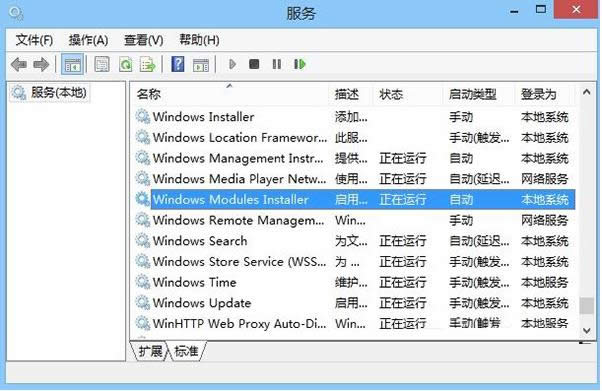Viewport: 602px width, 391px height.
Task: Click gear icon next to Windows Modules Installer
Action: 143,199
